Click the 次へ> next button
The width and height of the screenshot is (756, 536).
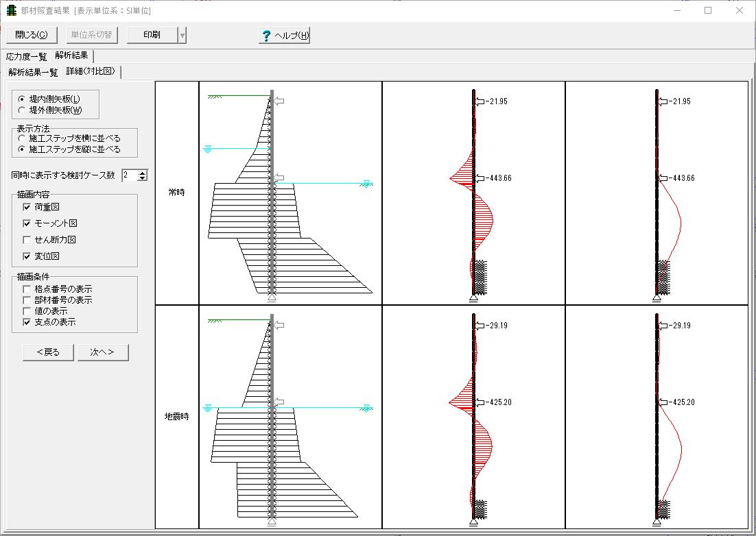click(x=102, y=352)
